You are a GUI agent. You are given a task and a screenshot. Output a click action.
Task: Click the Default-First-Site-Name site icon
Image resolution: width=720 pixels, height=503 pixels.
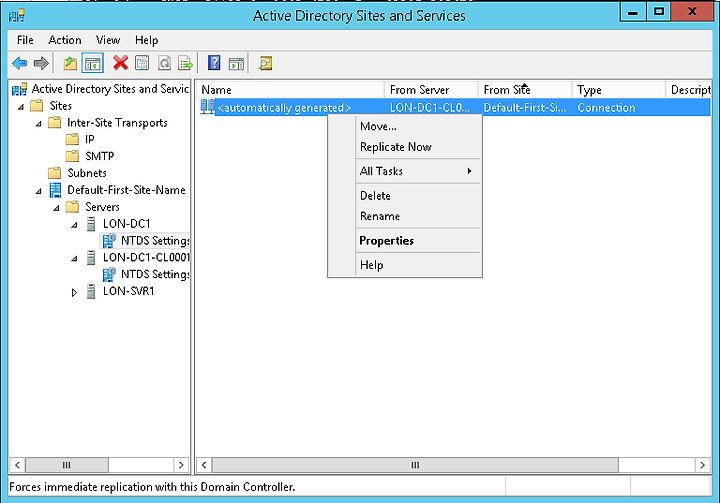coord(55,190)
